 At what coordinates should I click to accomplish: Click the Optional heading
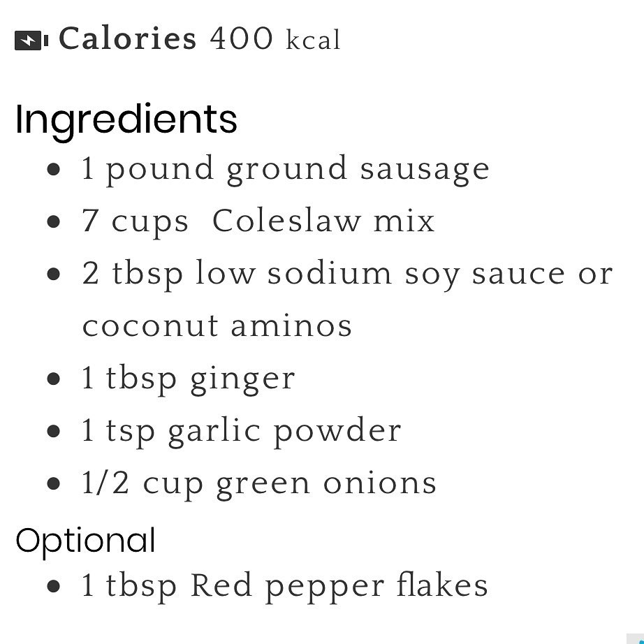(x=85, y=541)
